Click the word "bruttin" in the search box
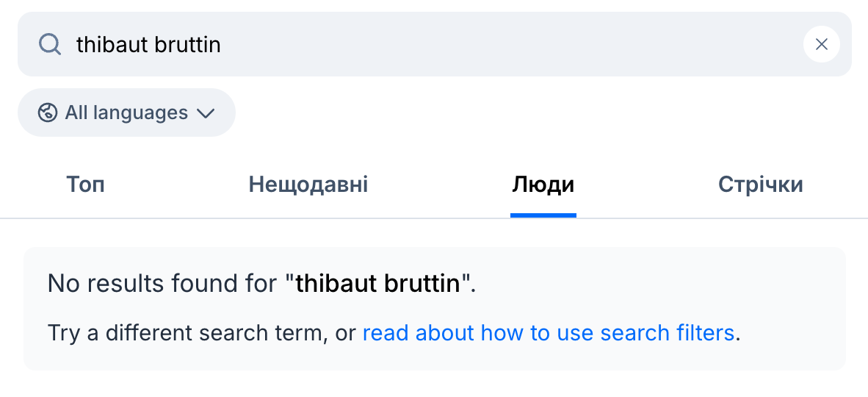This screenshot has height=397, width=868. click(x=187, y=45)
